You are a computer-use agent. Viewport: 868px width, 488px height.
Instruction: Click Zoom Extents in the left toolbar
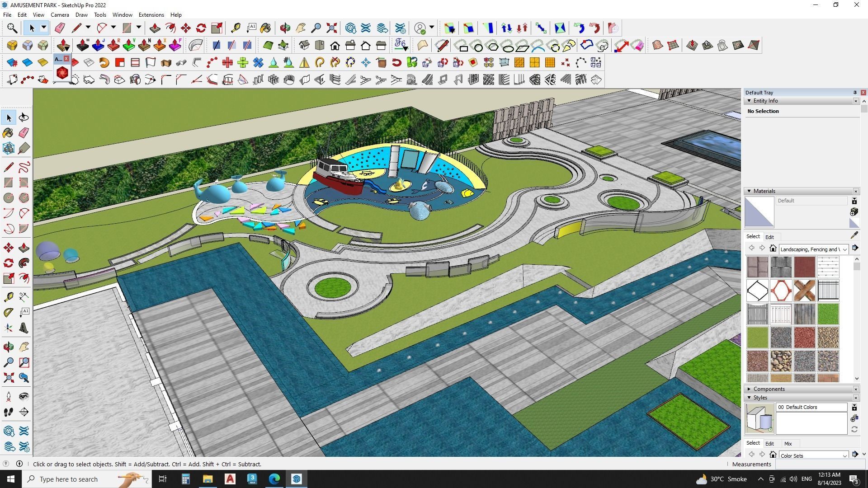[8, 378]
